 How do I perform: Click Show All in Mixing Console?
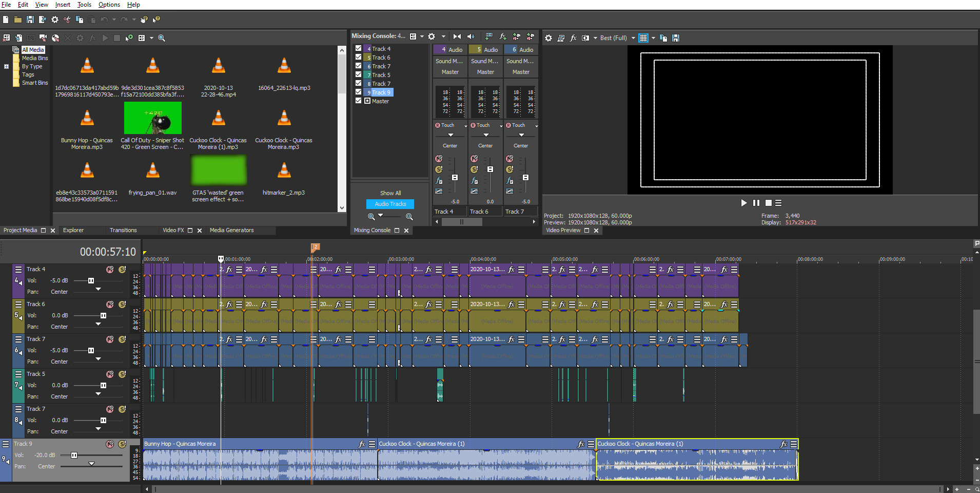point(390,193)
